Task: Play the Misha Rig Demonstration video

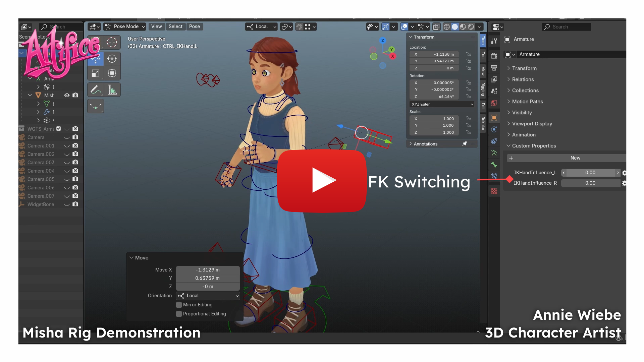Action: click(322, 181)
